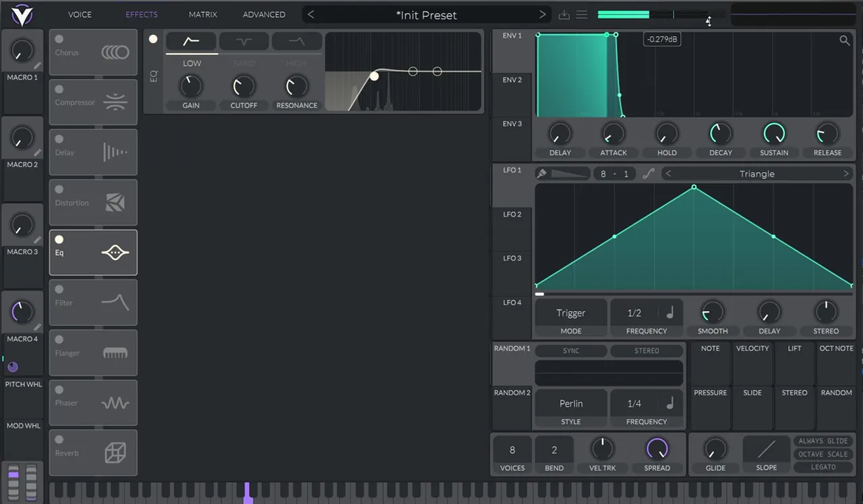Click the envelope SUSTAIN knob
This screenshot has width=863, height=504.
click(x=774, y=134)
